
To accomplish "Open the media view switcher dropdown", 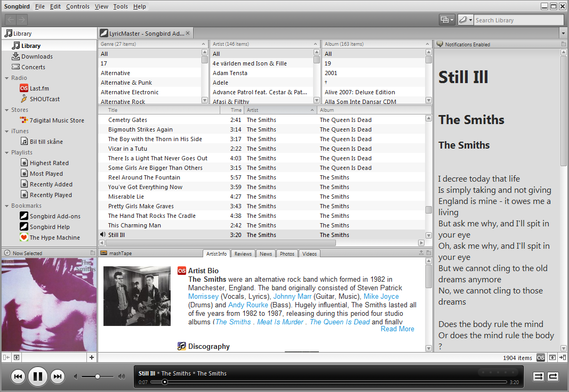I will coord(447,20).
